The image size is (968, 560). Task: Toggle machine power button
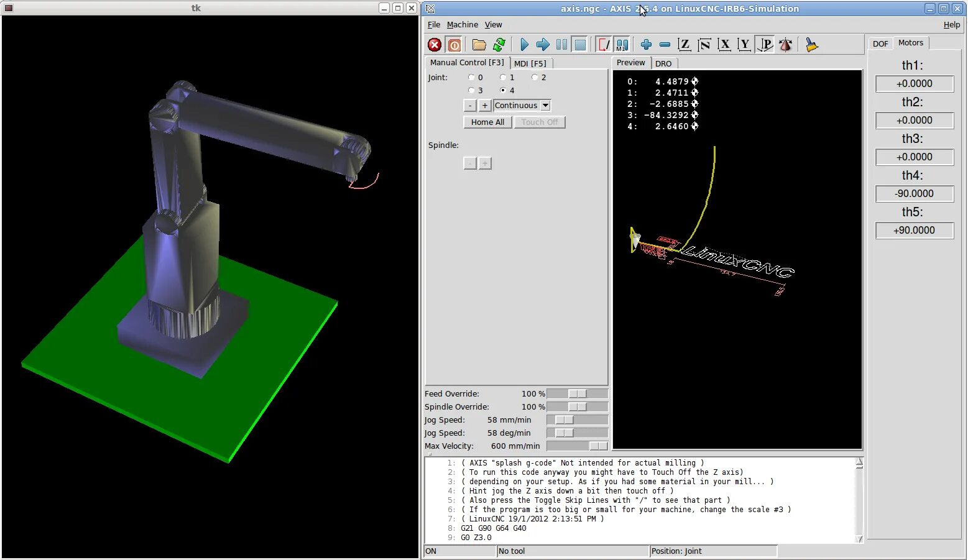point(454,45)
